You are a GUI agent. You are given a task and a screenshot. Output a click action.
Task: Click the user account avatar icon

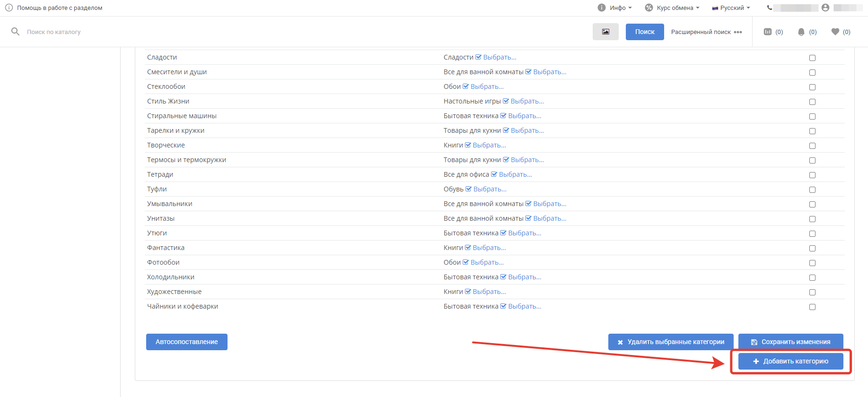825,8
